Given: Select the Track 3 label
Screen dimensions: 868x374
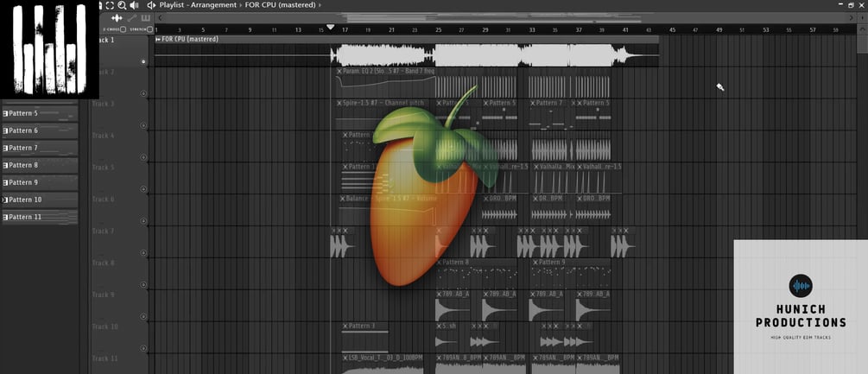Looking at the screenshot, I should coord(104,104).
